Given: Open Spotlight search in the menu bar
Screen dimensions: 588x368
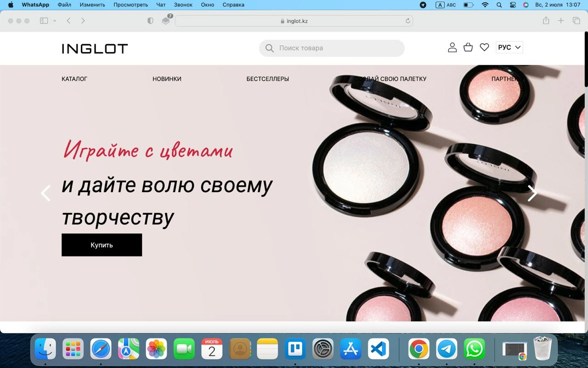Looking at the screenshot, I should (499, 5).
